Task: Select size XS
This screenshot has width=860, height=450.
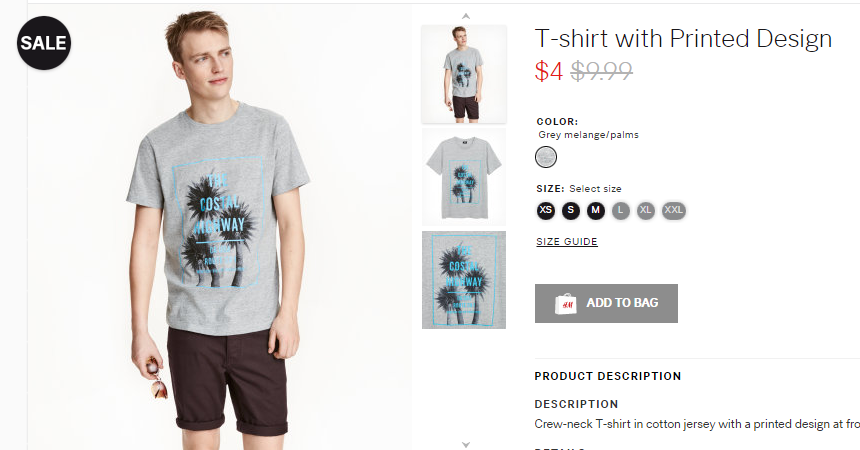Action: point(546,210)
